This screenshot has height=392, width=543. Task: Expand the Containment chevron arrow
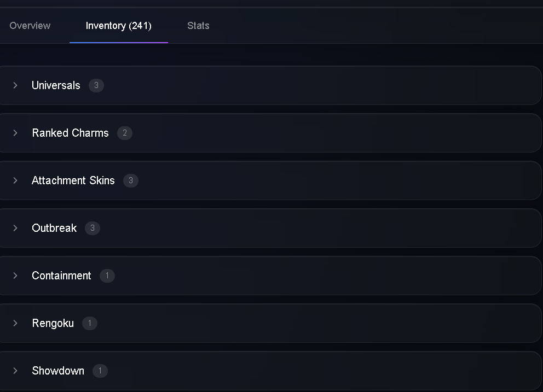[x=15, y=276]
